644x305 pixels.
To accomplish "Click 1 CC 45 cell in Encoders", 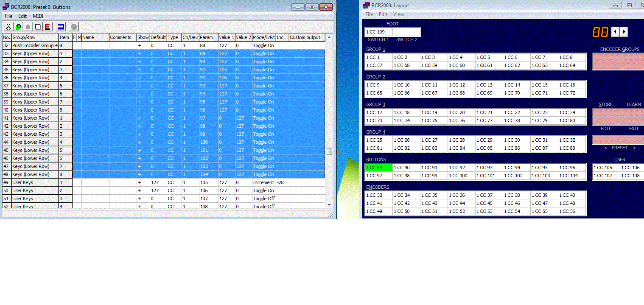I will [489, 203].
